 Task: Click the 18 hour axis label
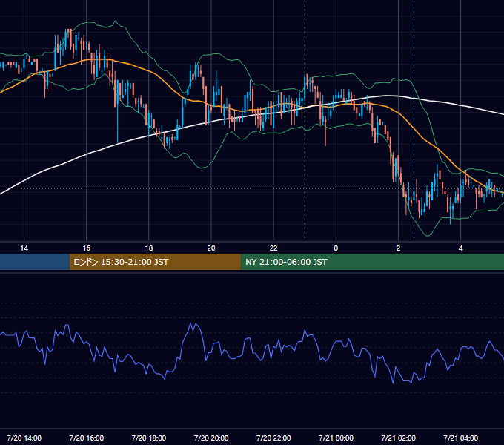click(x=149, y=248)
